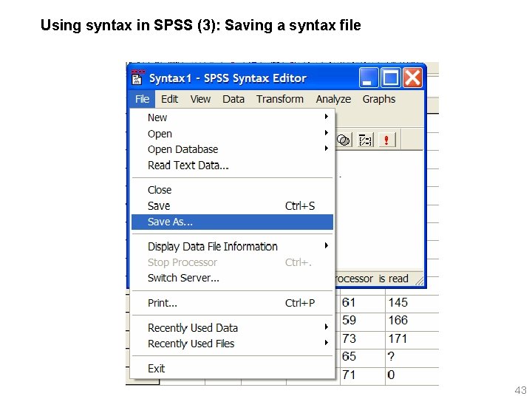The width and height of the screenshot is (532, 399).
Task: Choose Exit from the File menu
Action: 233,369
